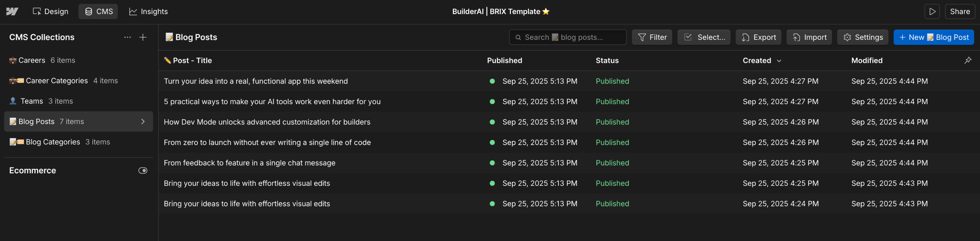Open the Filter options
Viewport: 980px width, 241px height.
[x=652, y=37]
